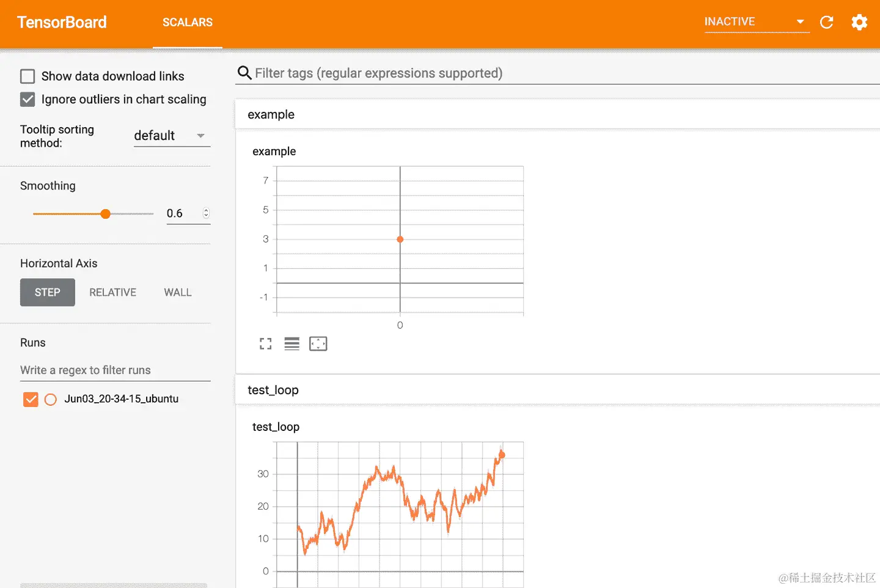The image size is (880, 588).
Task: Click the example chart title
Action: (x=274, y=152)
